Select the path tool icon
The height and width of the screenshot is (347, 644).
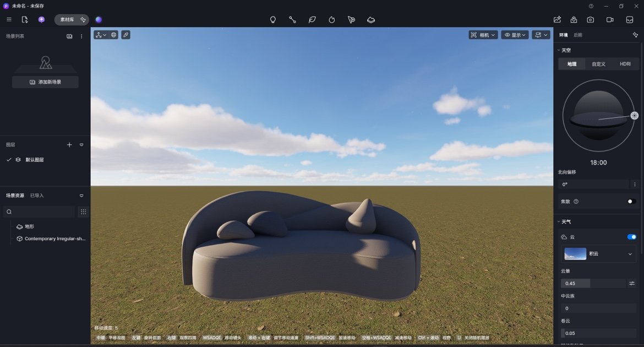(x=292, y=20)
